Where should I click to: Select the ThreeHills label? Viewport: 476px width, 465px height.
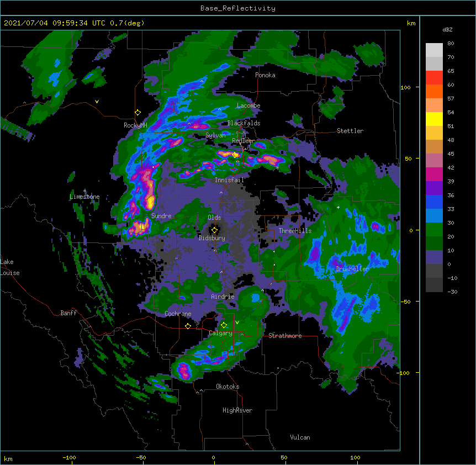coord(295,231)
